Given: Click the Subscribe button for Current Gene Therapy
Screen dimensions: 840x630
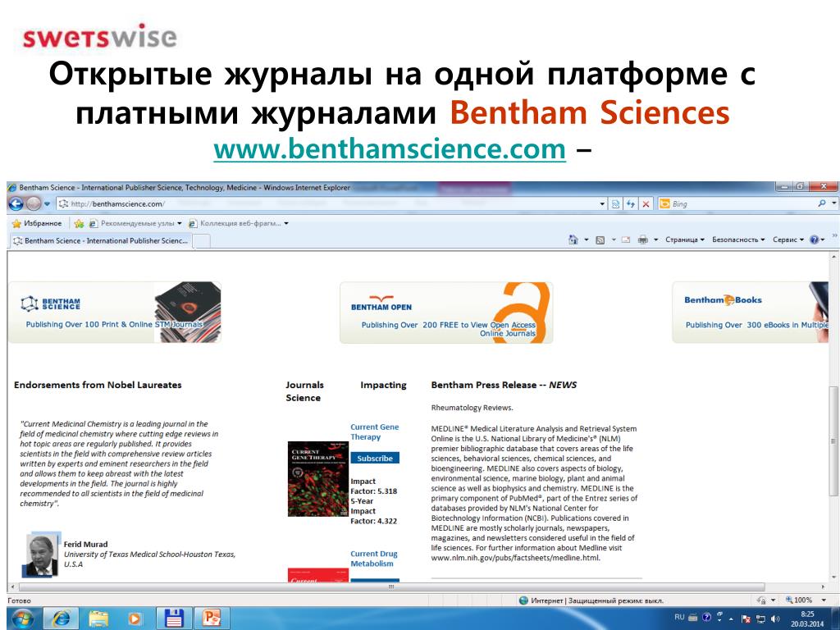Looking at the screenshot, I should [x=375, y=458].
